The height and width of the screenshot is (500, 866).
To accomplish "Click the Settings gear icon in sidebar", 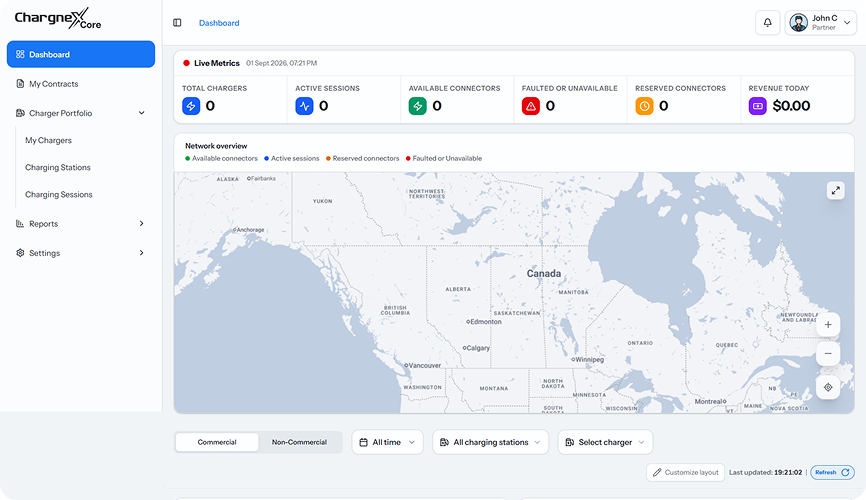I will [20, 253].
